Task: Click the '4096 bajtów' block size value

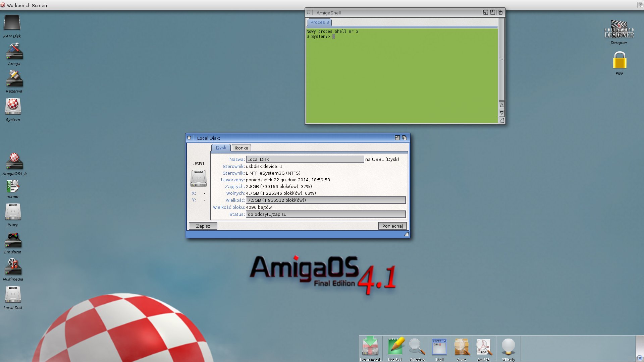Action: [259, 207]
